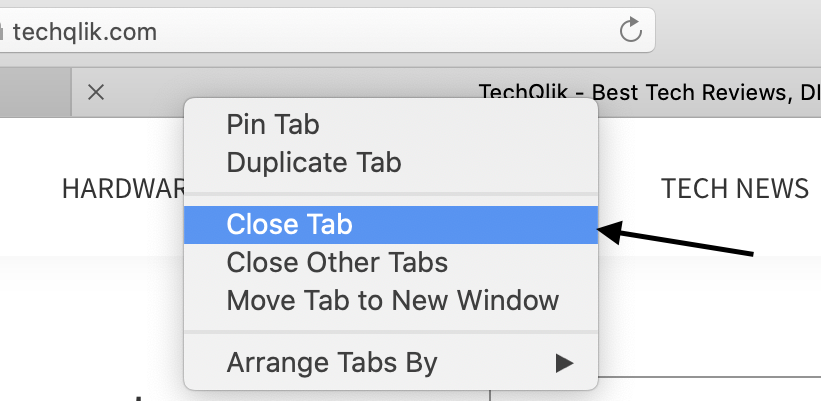The width and height of the screenshot is (821, 401).
Task: Click the separator line above Arrange Tabs By
Action: [x=391, y=332]
